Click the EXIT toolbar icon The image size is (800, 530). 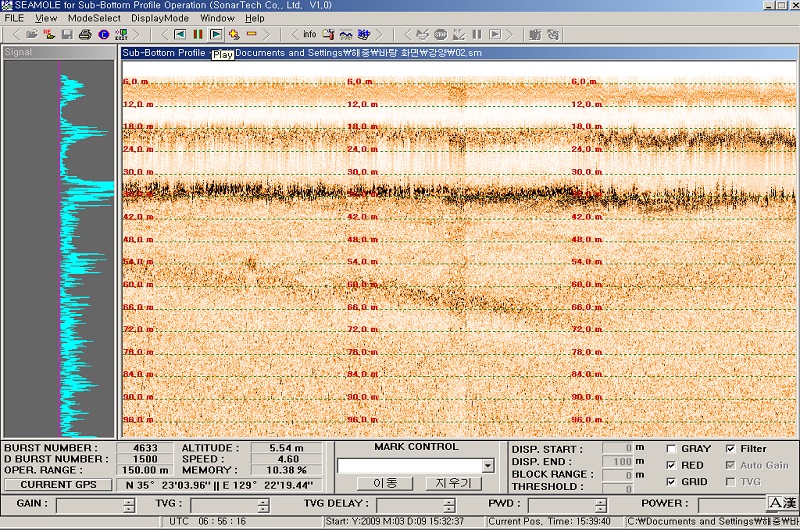pos(121,34)
